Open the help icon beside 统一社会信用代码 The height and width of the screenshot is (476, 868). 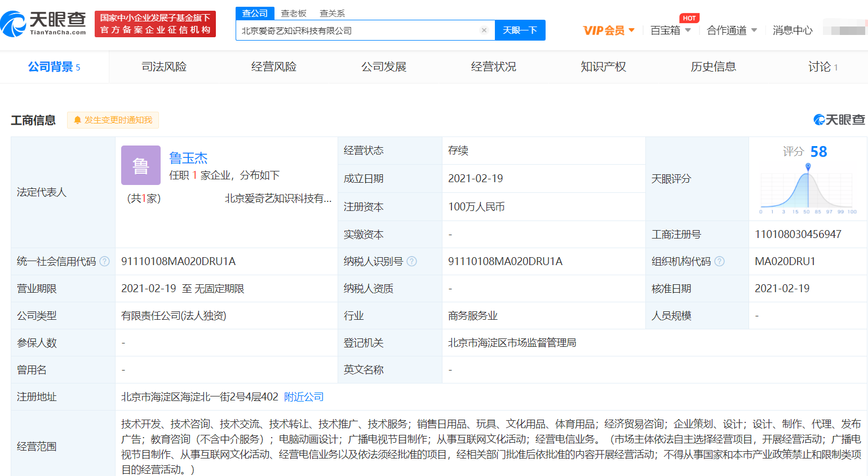tap(104, 262)
